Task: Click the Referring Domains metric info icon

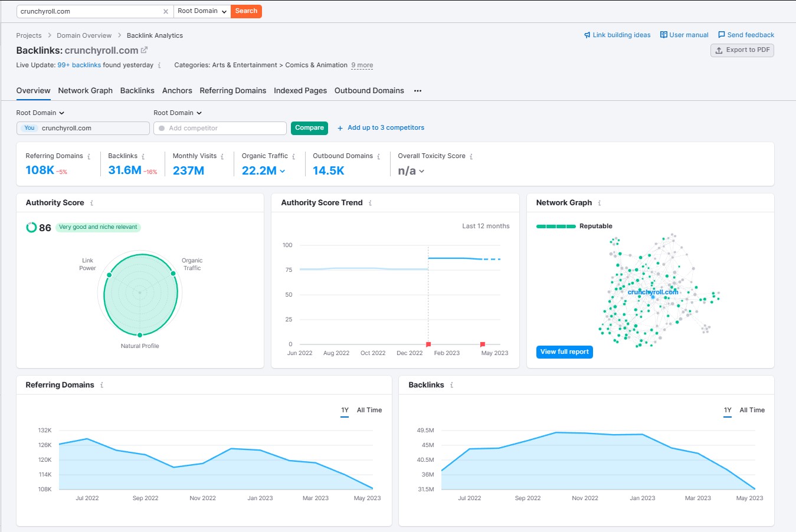Action: click(89, 156)
